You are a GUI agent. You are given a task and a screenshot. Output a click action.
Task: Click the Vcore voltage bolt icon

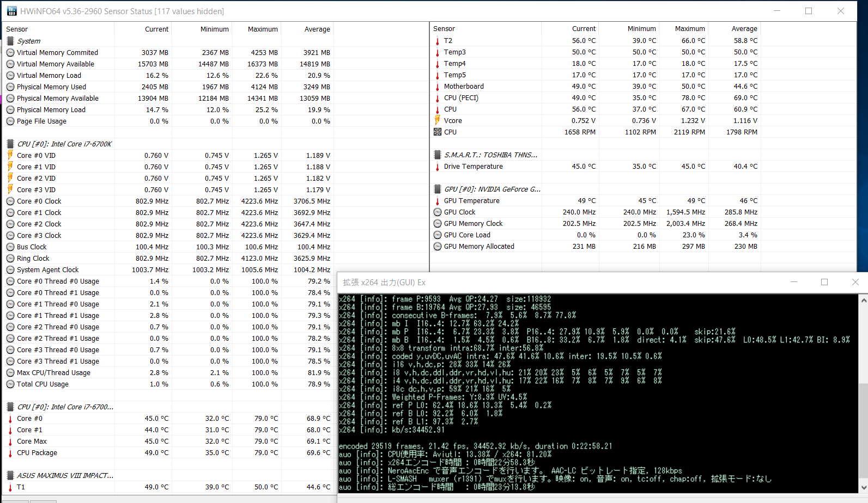pyautogui.click(x=438, y=120)
